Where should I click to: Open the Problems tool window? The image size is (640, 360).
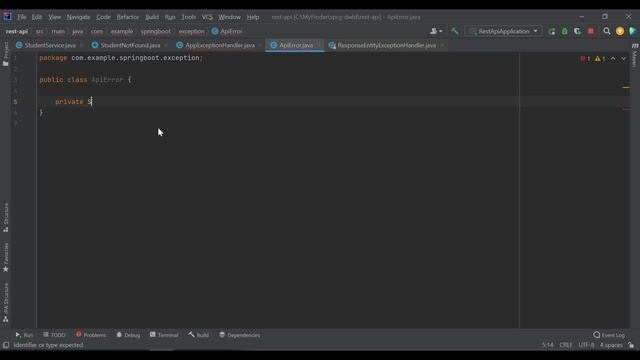click(91, 335)
